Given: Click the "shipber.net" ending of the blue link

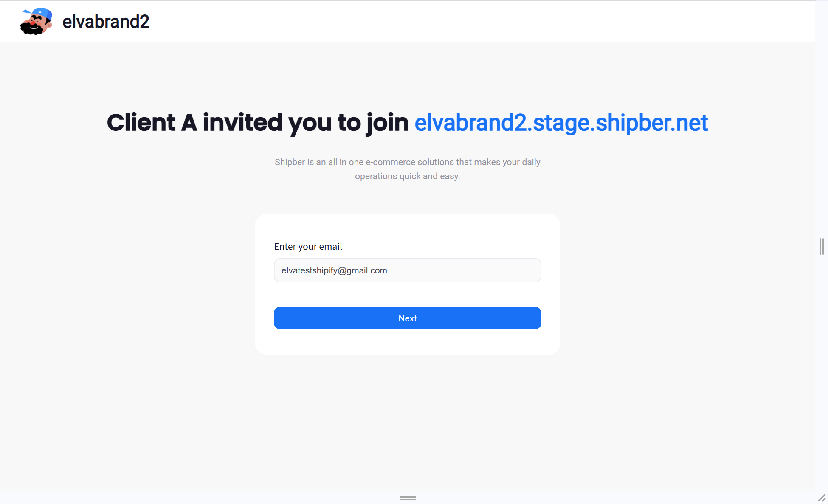Looking at the screenshot, I should pyautogui.click(x=652, y=123).
